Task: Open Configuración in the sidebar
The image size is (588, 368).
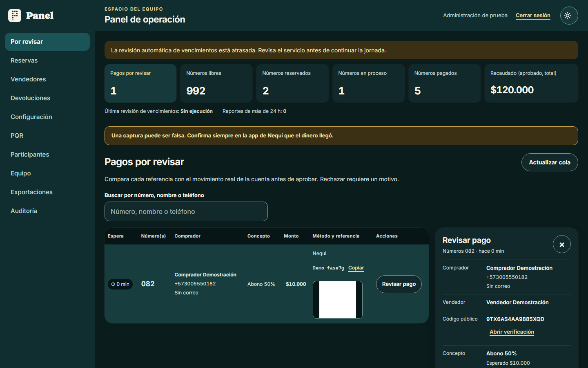Action: click(47, 117)
